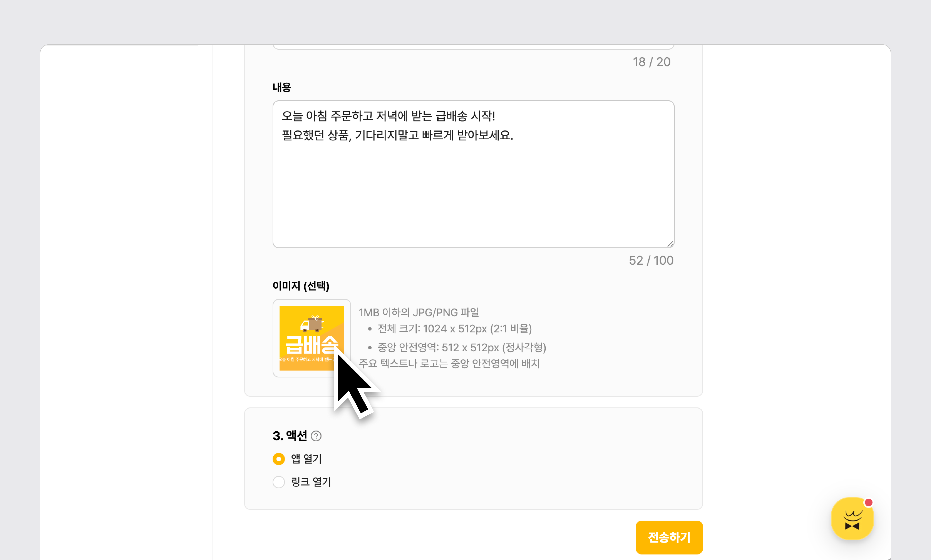Click the 이미지 (선택) field label

point(301,286)
